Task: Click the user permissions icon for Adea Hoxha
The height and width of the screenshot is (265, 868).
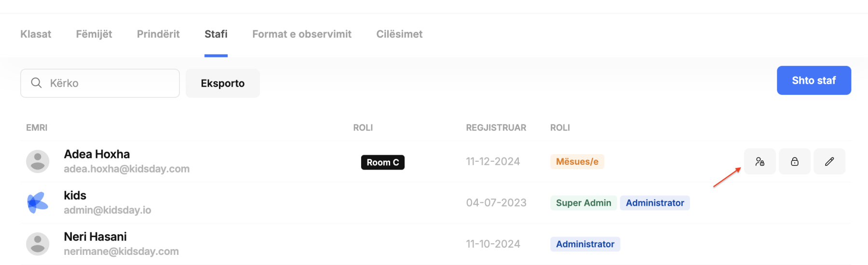Action: tap(760, 161)
